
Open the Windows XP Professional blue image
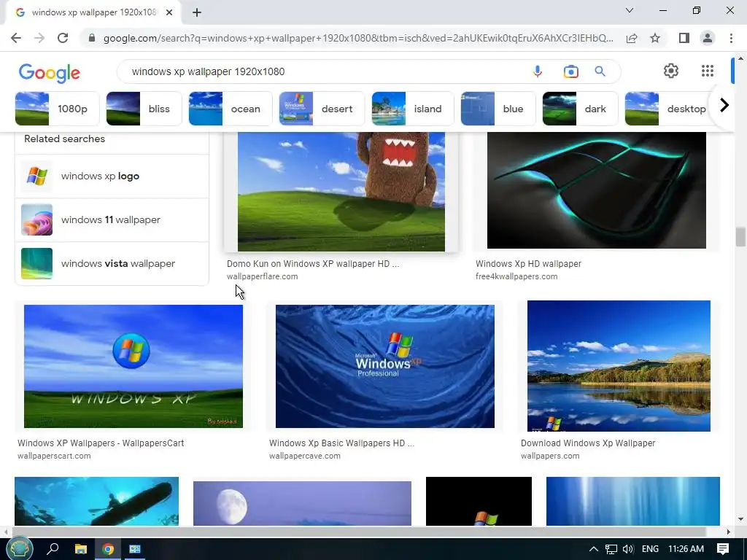[x=385, y=366]
